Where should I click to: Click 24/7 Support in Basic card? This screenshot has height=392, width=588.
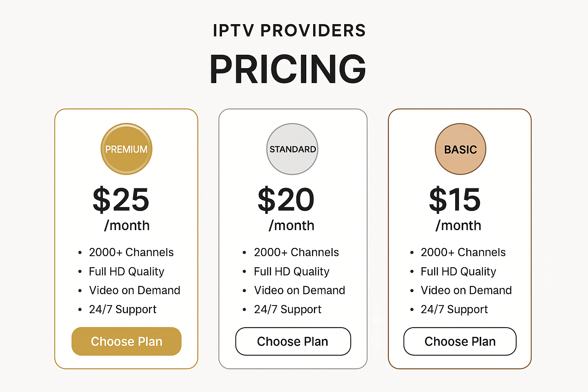[x=454, y=309]
